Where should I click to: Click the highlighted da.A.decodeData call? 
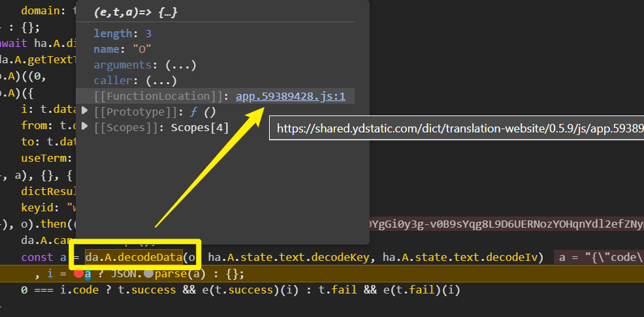(x=133, y=258)
